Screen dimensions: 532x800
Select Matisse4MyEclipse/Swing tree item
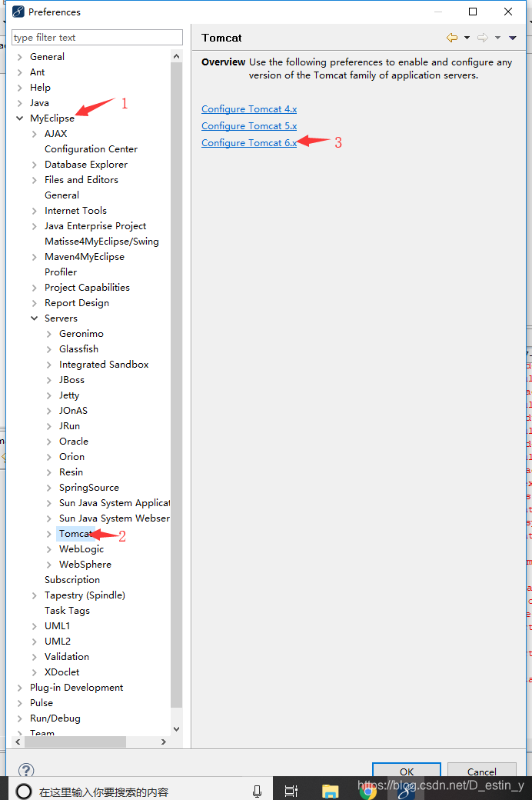(101, 241)
